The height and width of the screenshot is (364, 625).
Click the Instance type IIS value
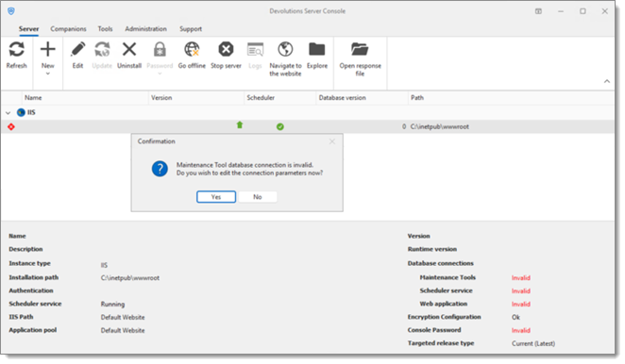[104, 265]
